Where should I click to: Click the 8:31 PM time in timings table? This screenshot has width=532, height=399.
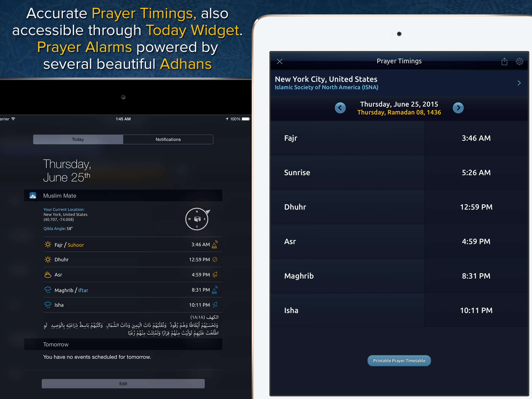(476, 276)
